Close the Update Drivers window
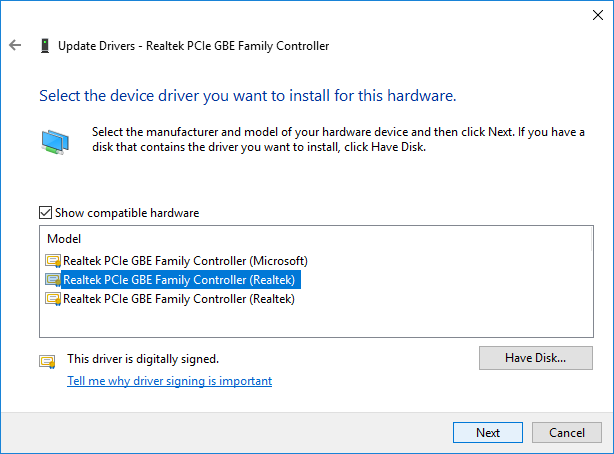Screen dimensions: 614x454 pos(590,15)
